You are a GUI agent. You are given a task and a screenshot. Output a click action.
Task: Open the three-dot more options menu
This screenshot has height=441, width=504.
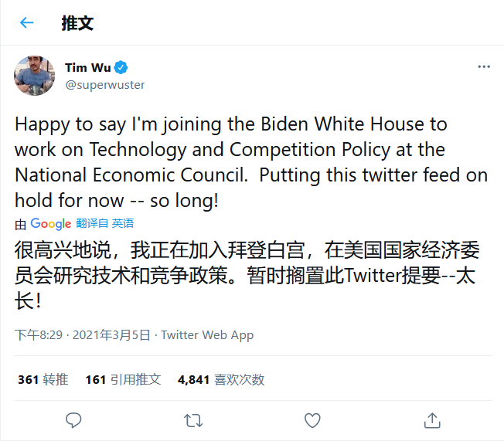point(484,67)
